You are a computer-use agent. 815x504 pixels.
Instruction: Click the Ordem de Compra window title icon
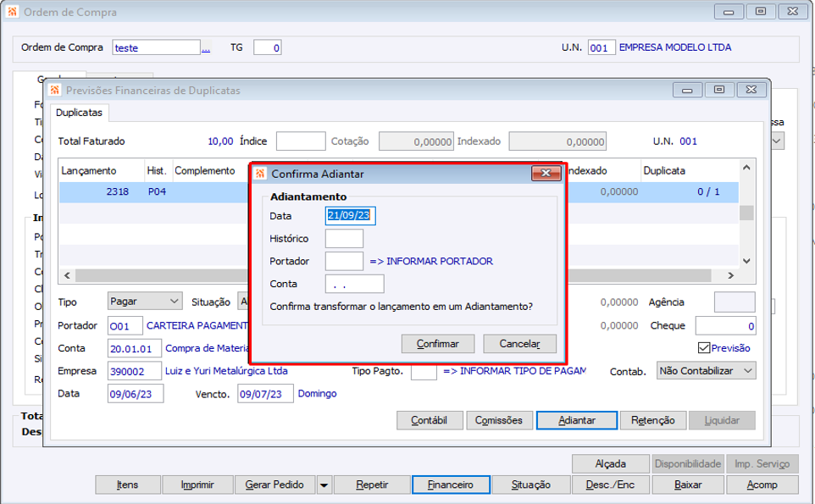tap(13, 11)
